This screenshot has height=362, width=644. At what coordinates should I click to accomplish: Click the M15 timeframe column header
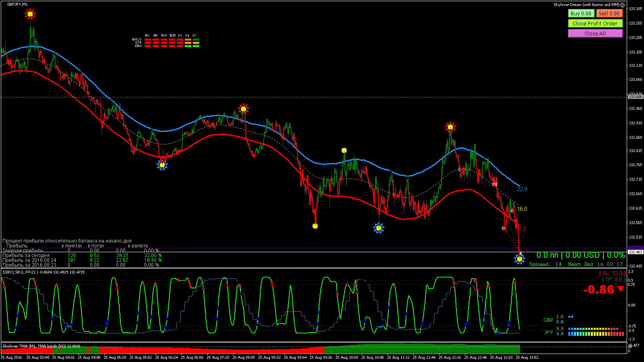[x=164, y=35]
